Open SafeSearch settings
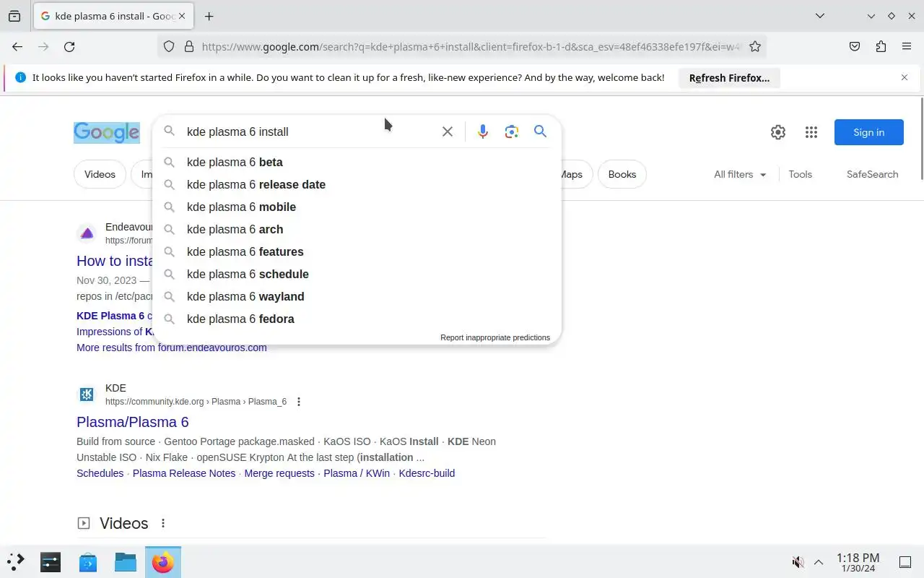Viewport: 924px width, 578px height. click(872, 174)
